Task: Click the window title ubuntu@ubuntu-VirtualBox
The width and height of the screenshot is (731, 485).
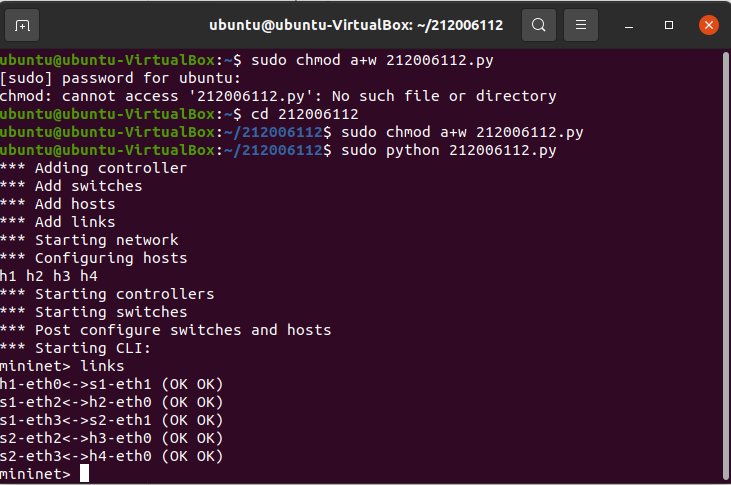Action: (x=356, y=24)
